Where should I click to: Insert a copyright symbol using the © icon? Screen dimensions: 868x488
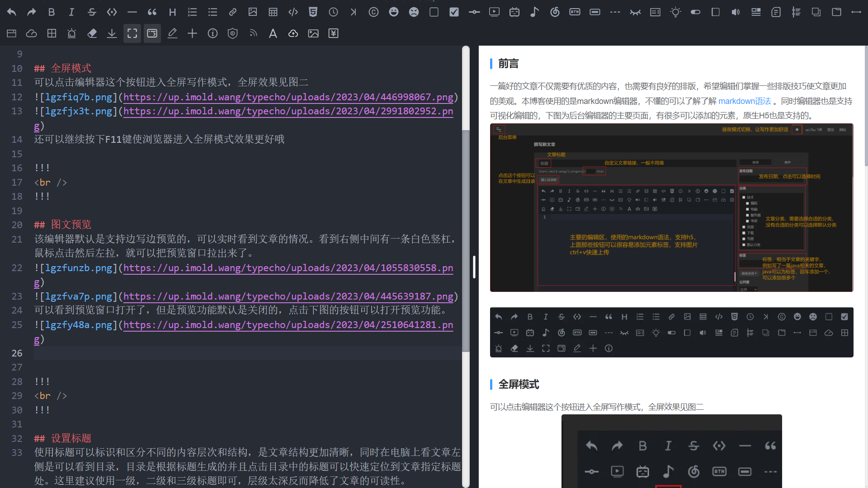(x=373, y=12)
